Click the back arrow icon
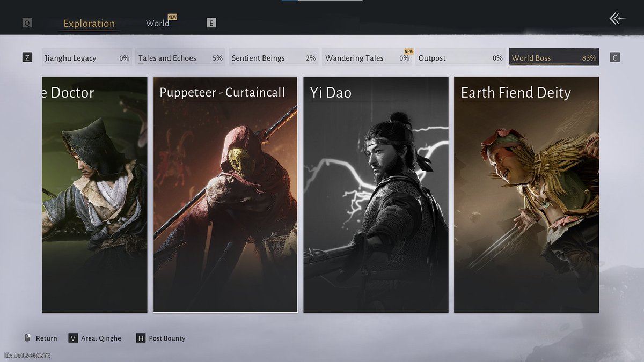644x362 pixels. point(618,19)
